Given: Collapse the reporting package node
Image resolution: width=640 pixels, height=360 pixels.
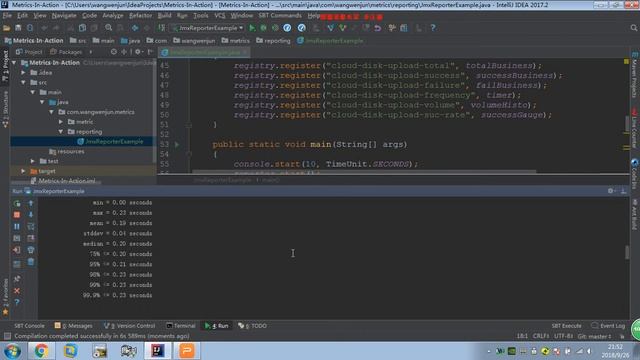Looking at the screenshot, I should point(61,131).
